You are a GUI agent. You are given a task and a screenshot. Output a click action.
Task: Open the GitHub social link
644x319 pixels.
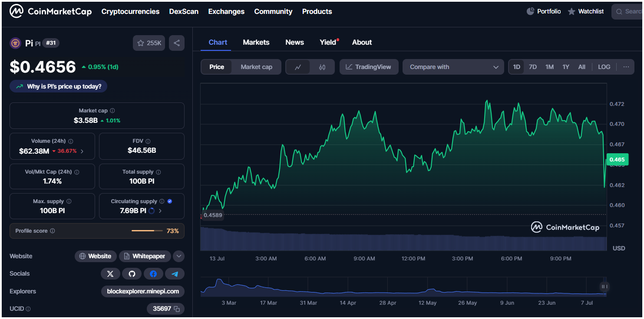coord(132,274)
